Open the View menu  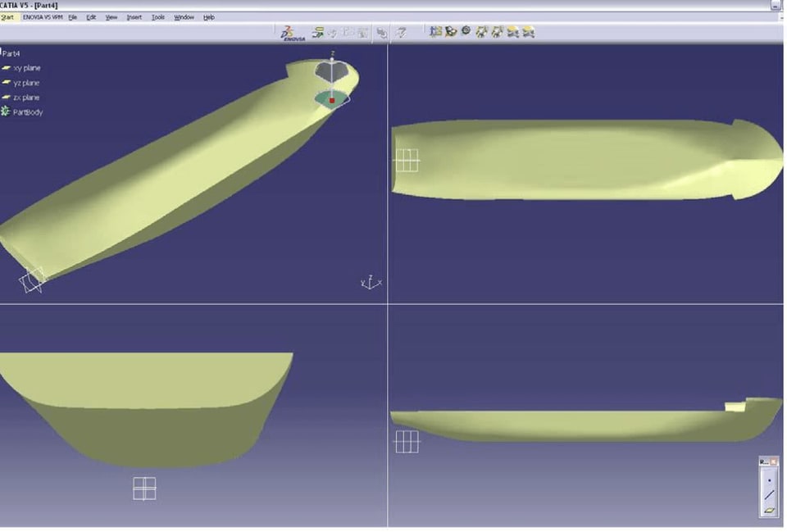coord(111,17)
